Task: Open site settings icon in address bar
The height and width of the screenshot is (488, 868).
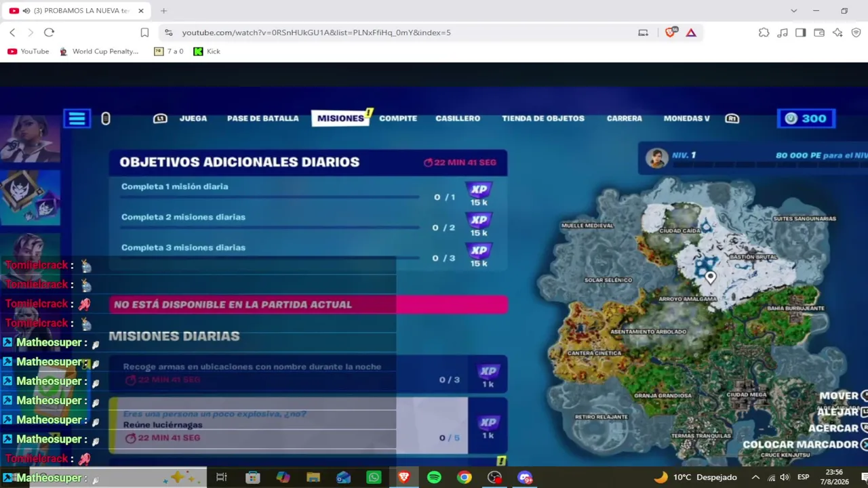Action: point(168,33)
